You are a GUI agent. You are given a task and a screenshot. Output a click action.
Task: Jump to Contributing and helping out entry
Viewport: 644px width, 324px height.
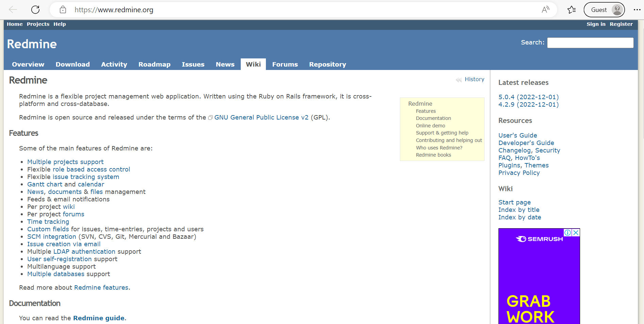coord(449,140)
